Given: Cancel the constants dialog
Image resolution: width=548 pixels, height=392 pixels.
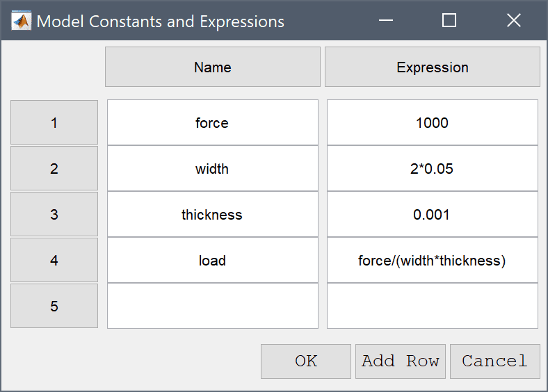Looking at the screenshot, I should [495, 361].
